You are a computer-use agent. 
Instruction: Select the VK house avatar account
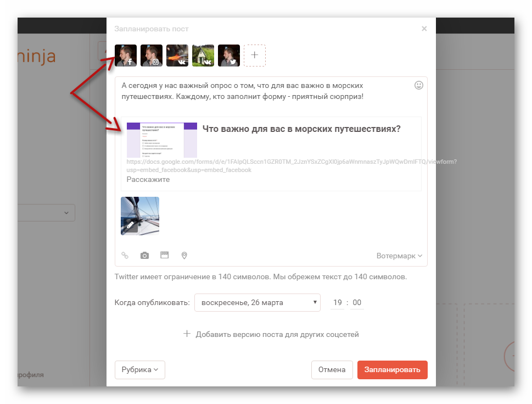pyautogui.click(x=203, y=56)
